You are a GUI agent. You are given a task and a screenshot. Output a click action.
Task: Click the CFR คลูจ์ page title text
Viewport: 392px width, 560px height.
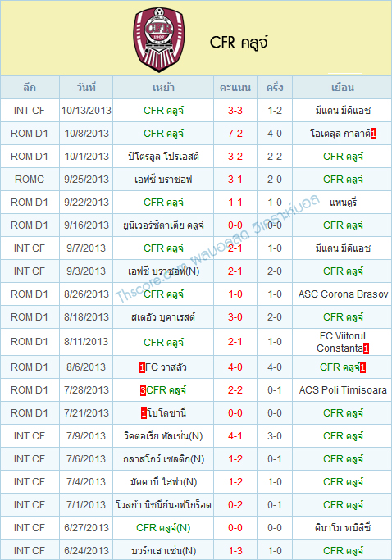[239, 43]
